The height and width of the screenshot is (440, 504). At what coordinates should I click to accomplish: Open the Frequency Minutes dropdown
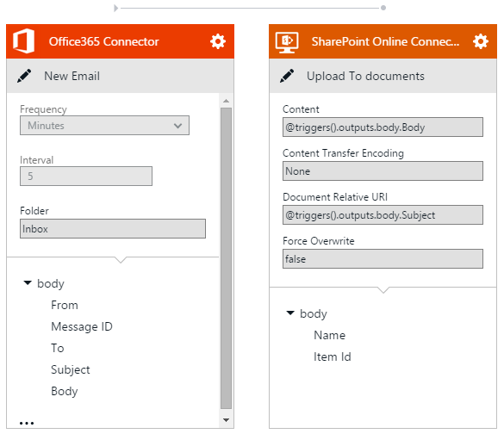pyautogui.click(x=104, y=125)
